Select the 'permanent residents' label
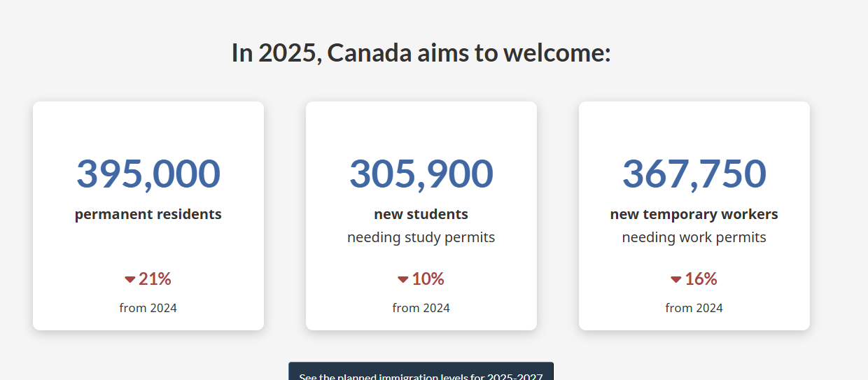 coord(148,214)
